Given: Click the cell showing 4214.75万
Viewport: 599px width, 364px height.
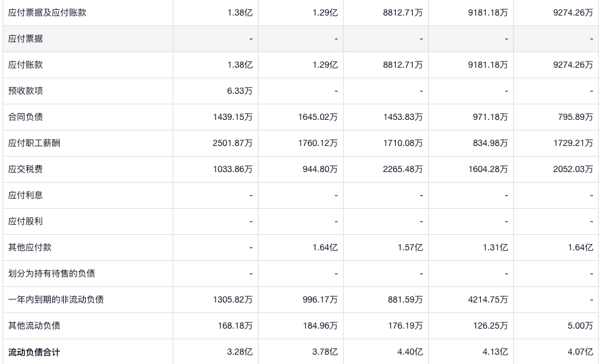Looking at the screenshot, I should pos(488,299).
